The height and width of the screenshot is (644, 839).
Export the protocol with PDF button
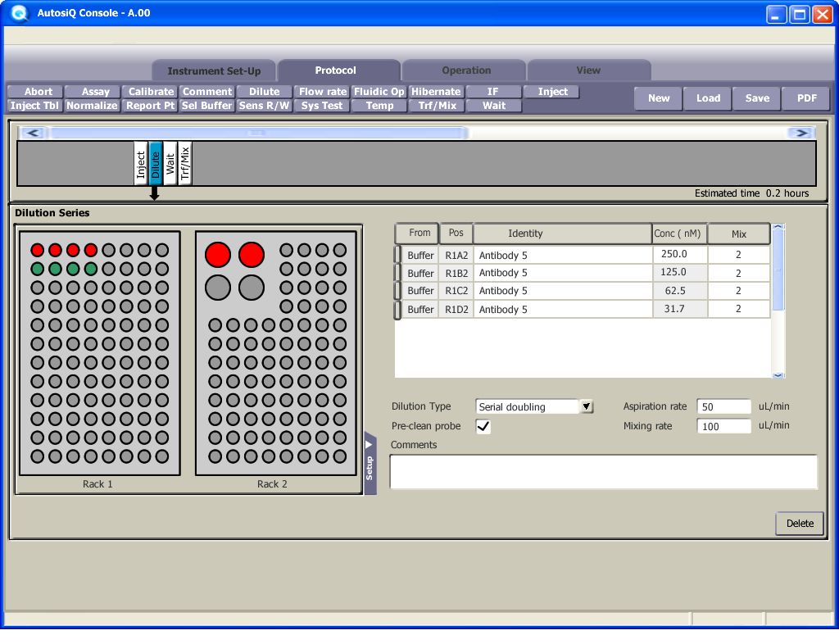point(807,98)
